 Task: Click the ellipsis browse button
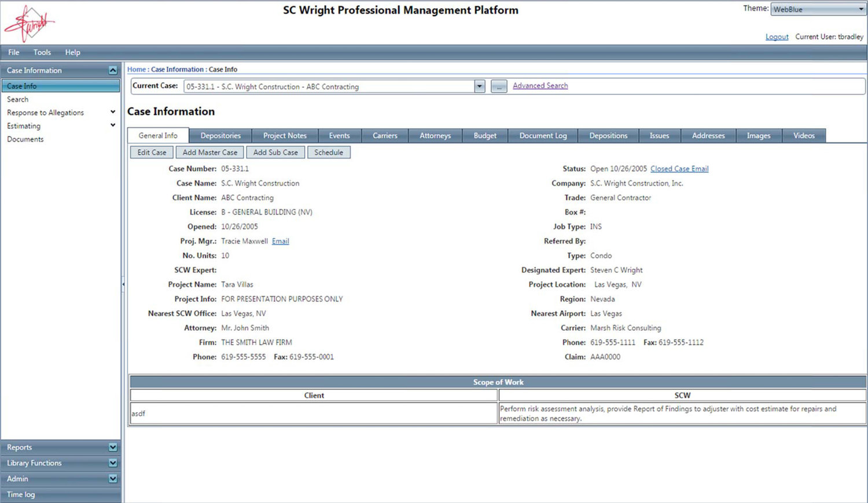coord(499,86)
